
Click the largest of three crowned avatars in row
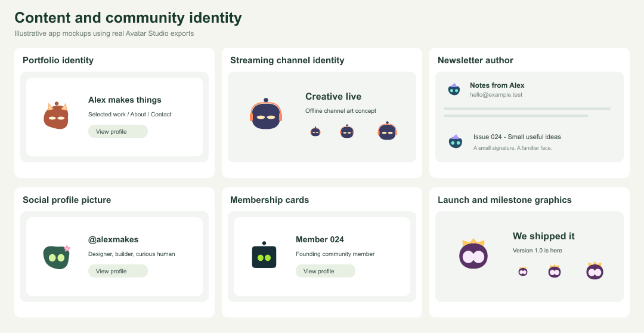595,270
